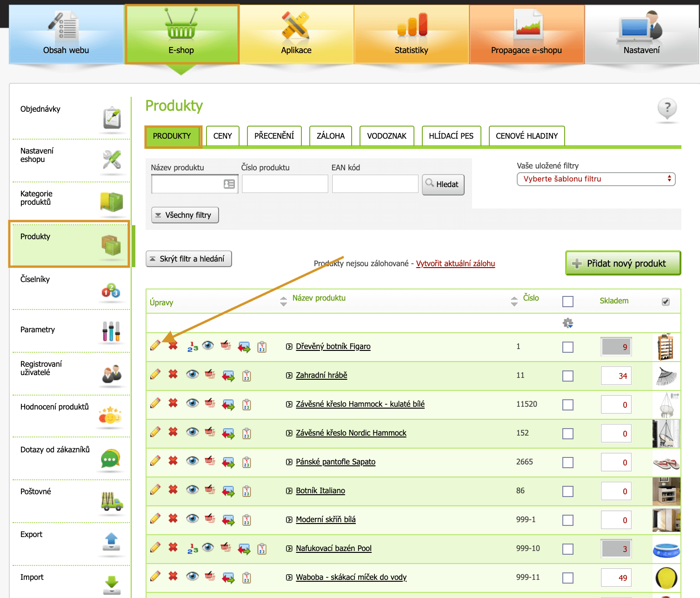The width and height of the screenshot is (700, 598).
Task: Delete Zahradní hrábě with red X icon
Action: click(173, 375)
